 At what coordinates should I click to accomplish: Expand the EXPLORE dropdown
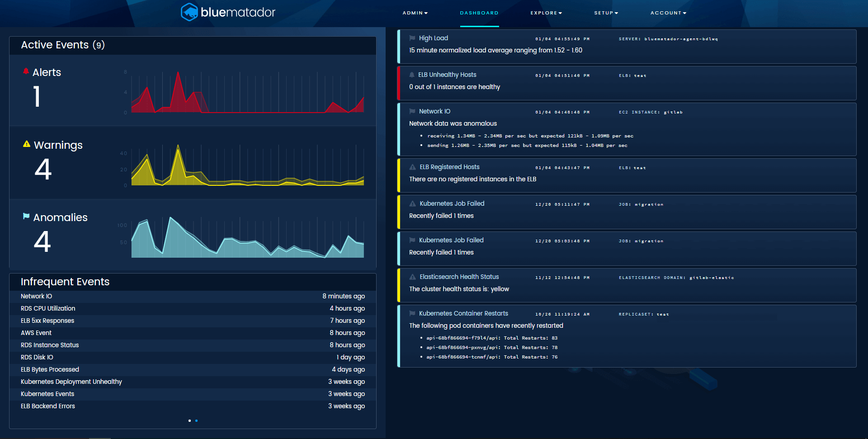546,13
